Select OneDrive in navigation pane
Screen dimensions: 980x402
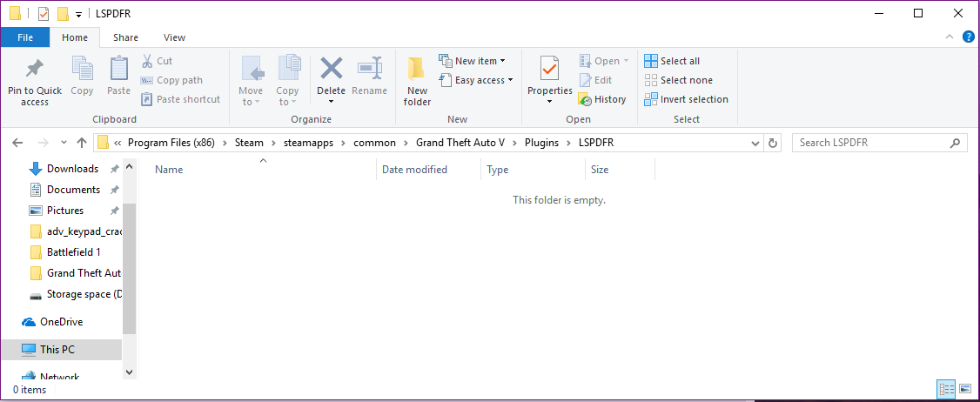(61, 322)
